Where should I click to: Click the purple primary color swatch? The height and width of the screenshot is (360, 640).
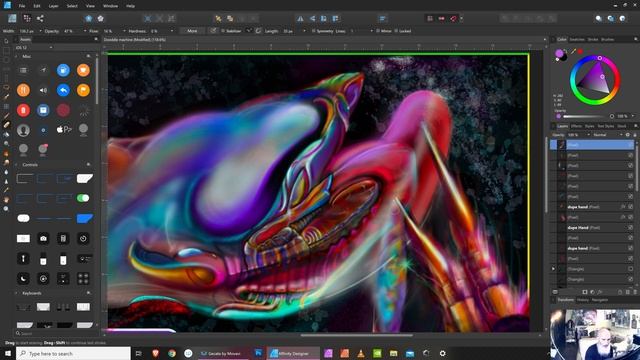tap(559, 53)
